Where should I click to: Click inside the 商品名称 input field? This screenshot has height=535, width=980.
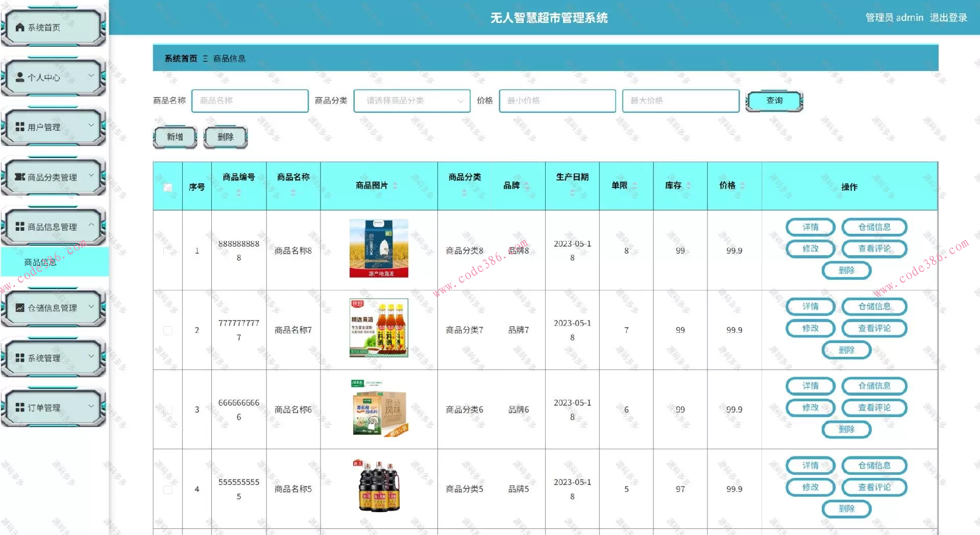click(x=249, y=101)
